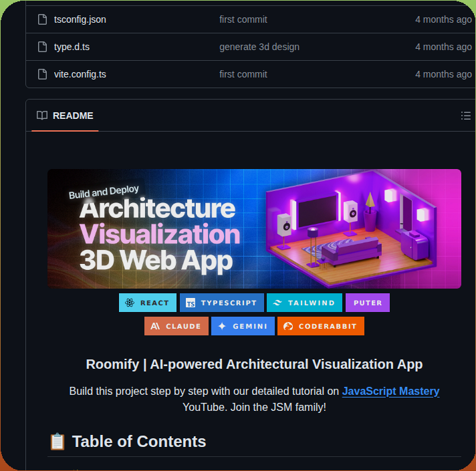
Task: Click file icon beside tsconfig.json
Action: click(43, 19)
